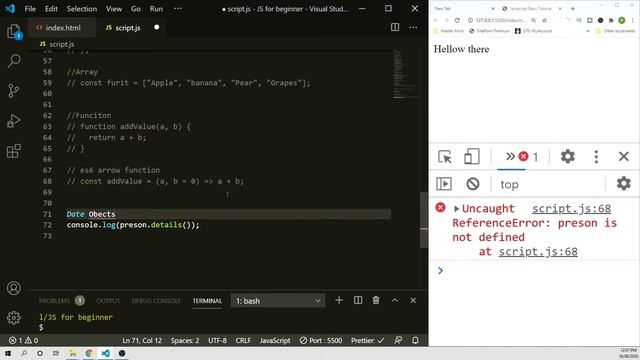Change indentation via 'Spaces: 2'
Image resolution: width=640 pixels, height=360 pixels.
(185, 340)
